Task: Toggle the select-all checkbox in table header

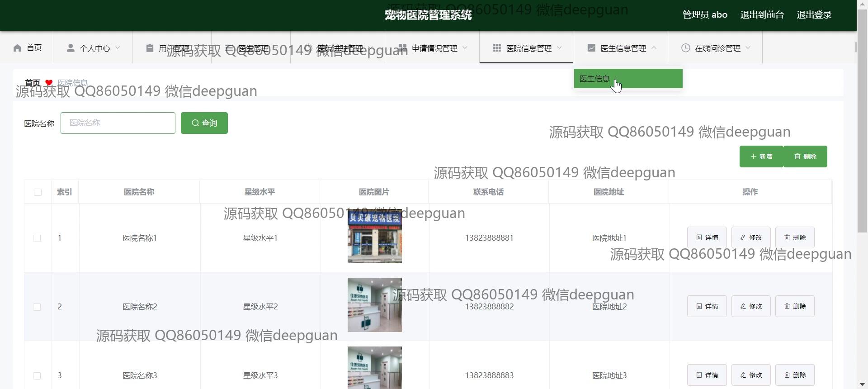Action: click(38, 192)
